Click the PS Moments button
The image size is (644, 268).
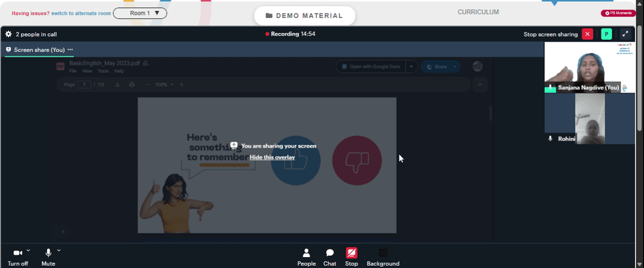coord(618,13)
